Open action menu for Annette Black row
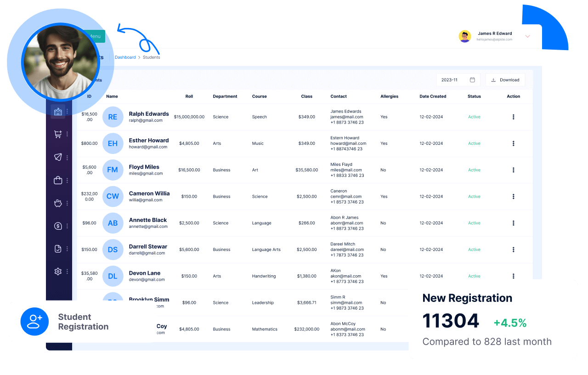This screenshot has width=588, height=375. point(513,223)
